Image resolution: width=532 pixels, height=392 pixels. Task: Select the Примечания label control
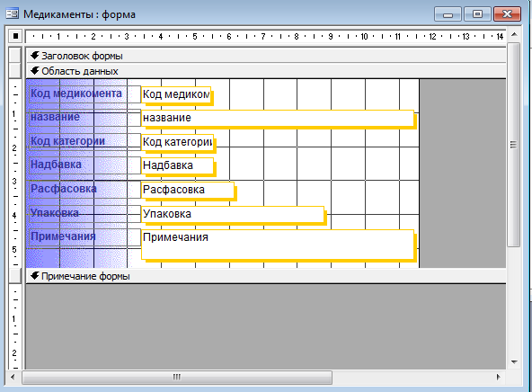click(x=84, y=236)
